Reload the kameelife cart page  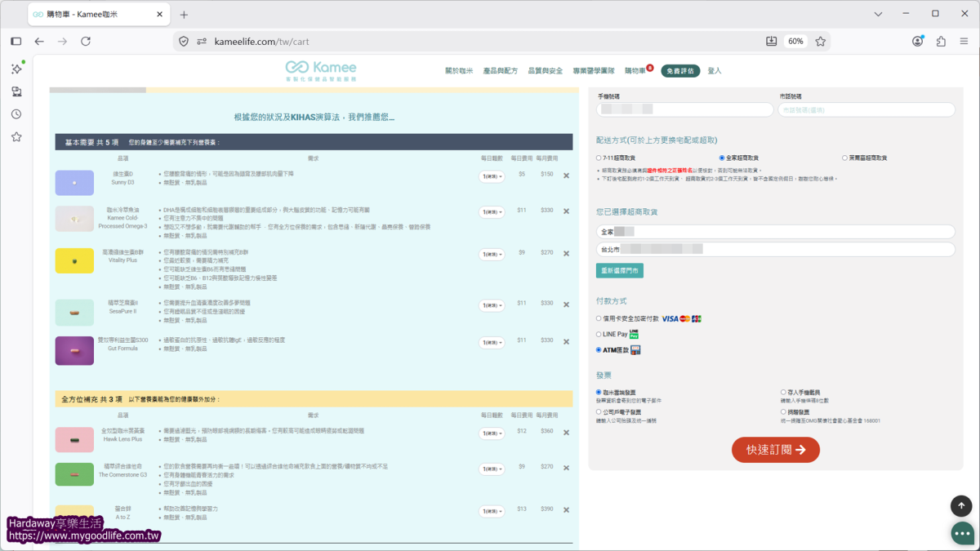point(86,41)
